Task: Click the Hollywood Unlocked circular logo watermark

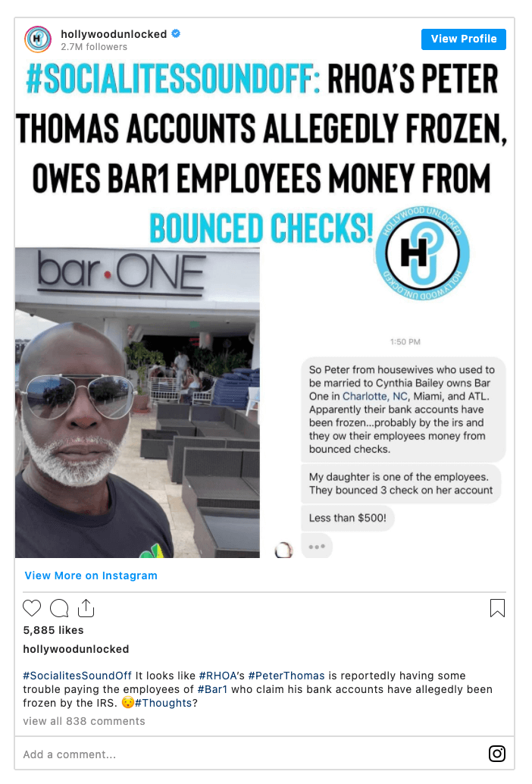Action: [x=423, y=252]
